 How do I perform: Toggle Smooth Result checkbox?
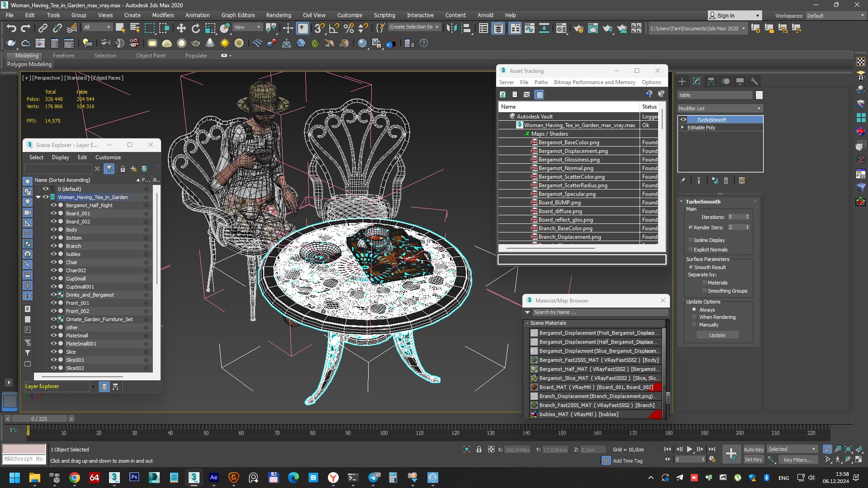point(691,267)
